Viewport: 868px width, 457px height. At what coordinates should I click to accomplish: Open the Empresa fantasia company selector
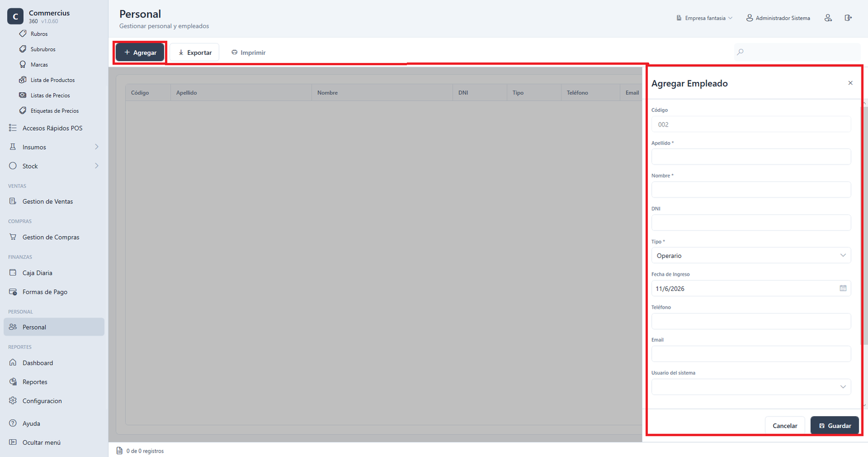click(x=704, y=18)
